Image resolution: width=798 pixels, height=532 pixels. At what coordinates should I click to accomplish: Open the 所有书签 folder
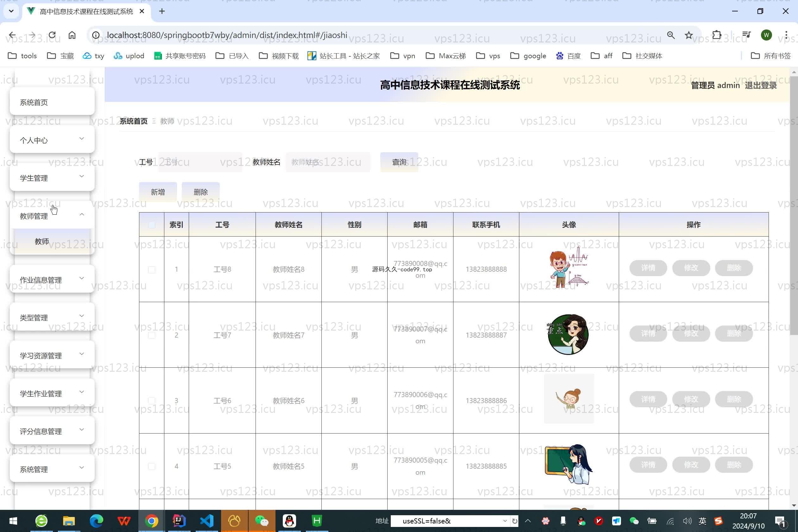(770, 56)
